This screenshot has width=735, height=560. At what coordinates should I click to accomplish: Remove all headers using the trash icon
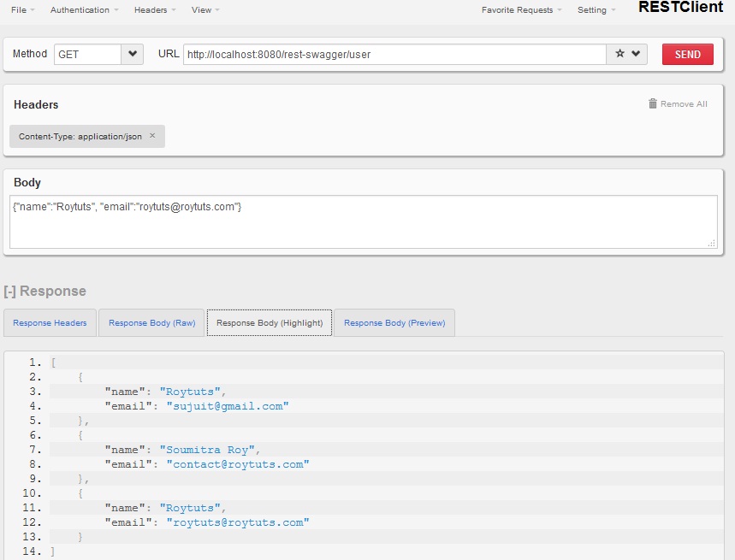coord(652,103)
